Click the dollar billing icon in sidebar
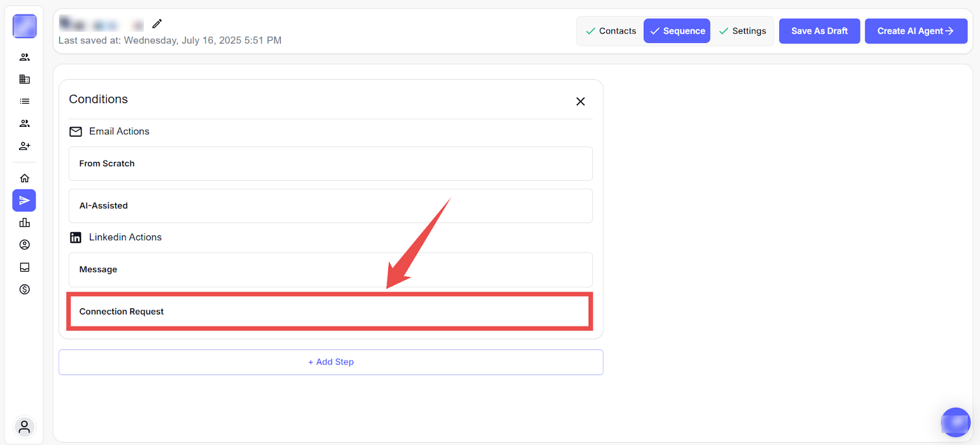The width and height of the screenshot is (980, 445). (x=24, y=289)
